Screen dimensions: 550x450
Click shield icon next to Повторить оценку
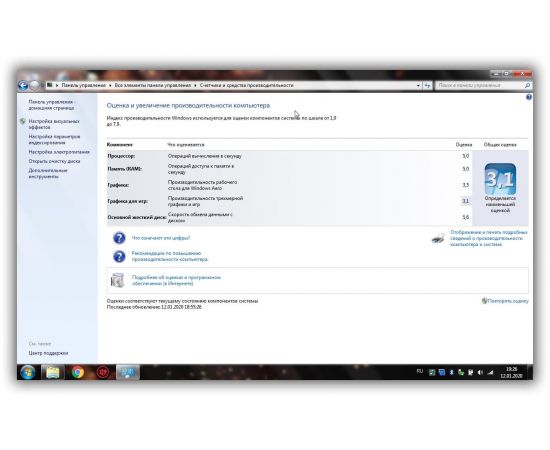coord(484,301)
